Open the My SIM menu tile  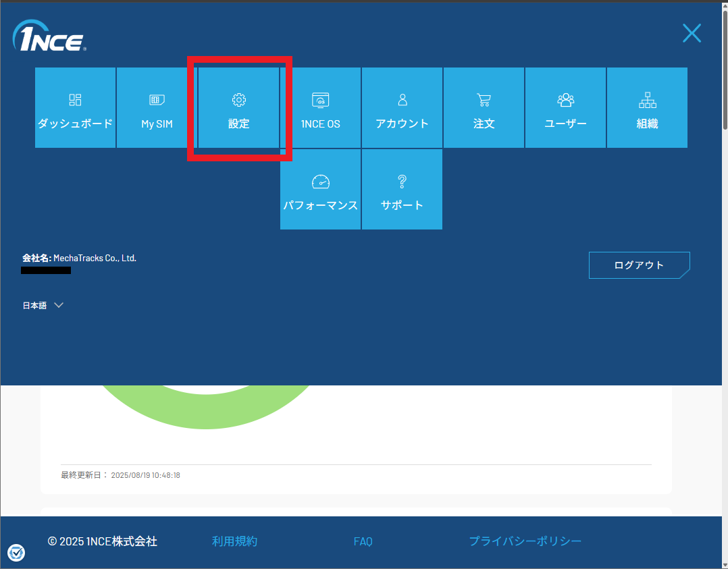coord(157,108)
